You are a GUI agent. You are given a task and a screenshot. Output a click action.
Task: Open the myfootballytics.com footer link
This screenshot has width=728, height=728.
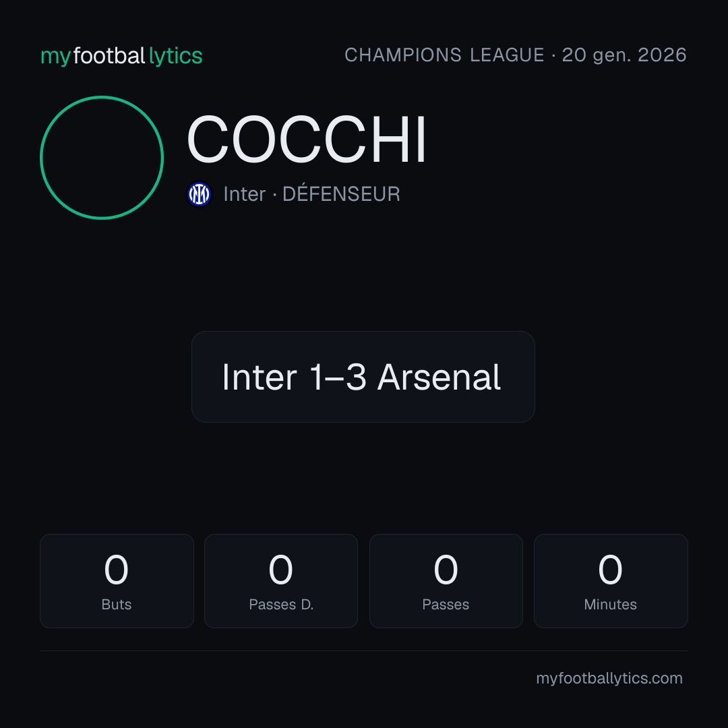pos(609,678)
